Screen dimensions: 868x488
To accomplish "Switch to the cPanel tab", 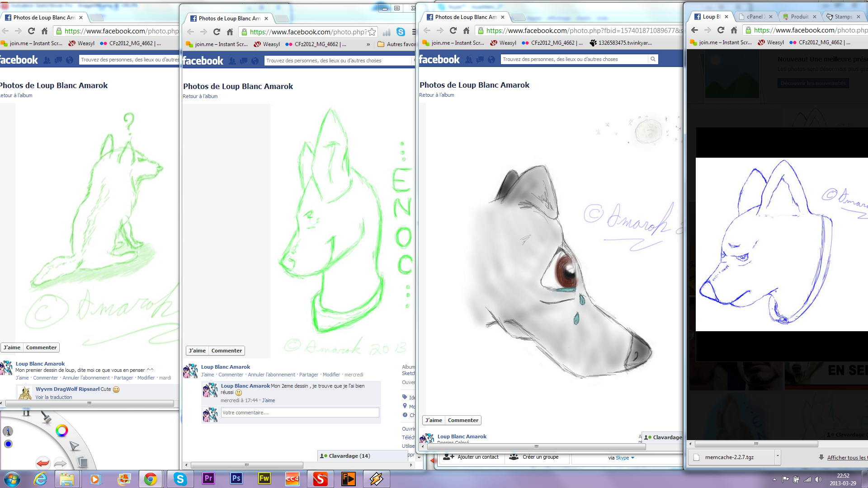I will [x=754, y=17].
